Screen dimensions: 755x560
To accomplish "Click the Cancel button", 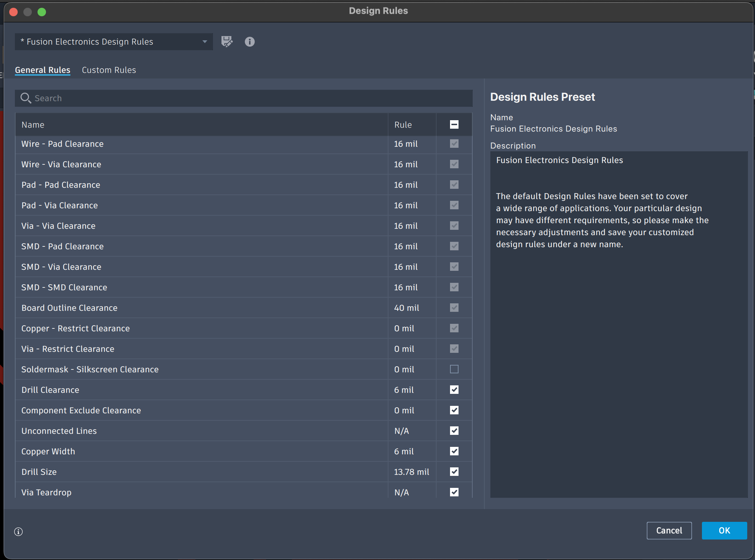I will coord(669,530).
